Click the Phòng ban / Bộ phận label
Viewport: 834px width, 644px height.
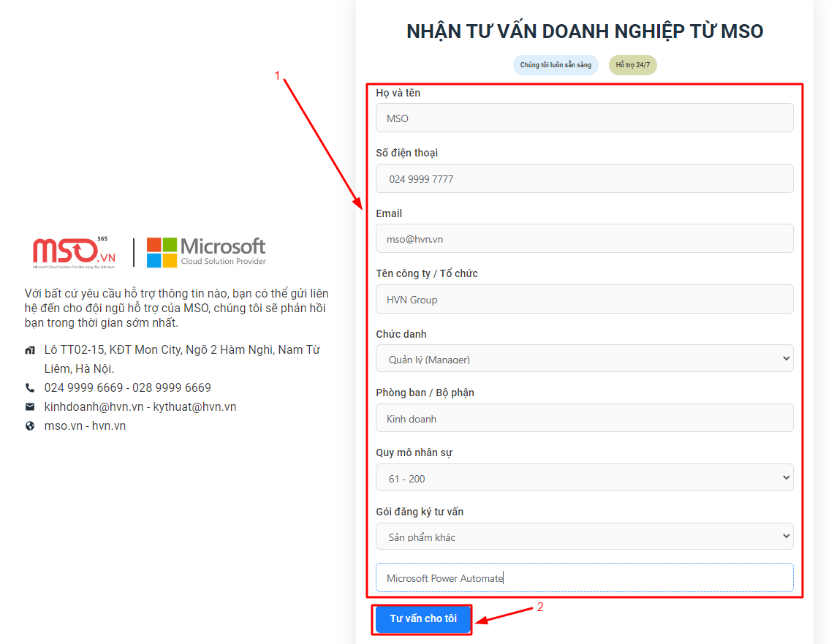[425, 393]
